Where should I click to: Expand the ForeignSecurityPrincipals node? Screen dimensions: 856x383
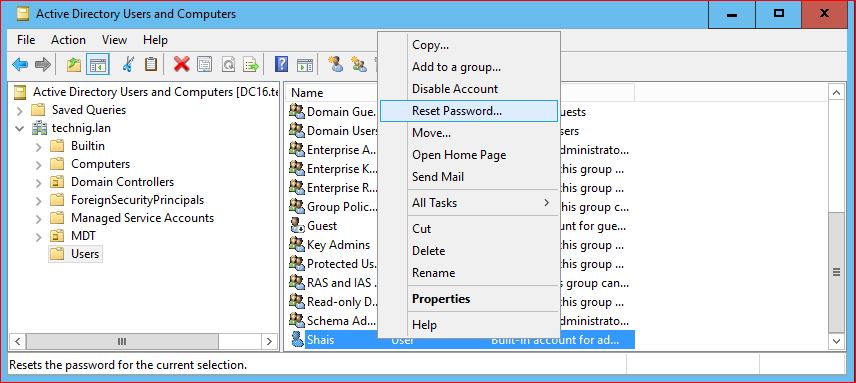[39, 201]
